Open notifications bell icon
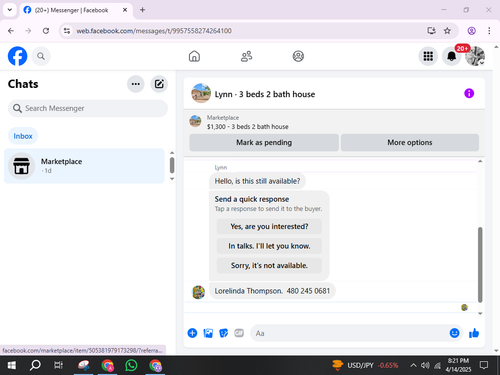 (451, 56)
